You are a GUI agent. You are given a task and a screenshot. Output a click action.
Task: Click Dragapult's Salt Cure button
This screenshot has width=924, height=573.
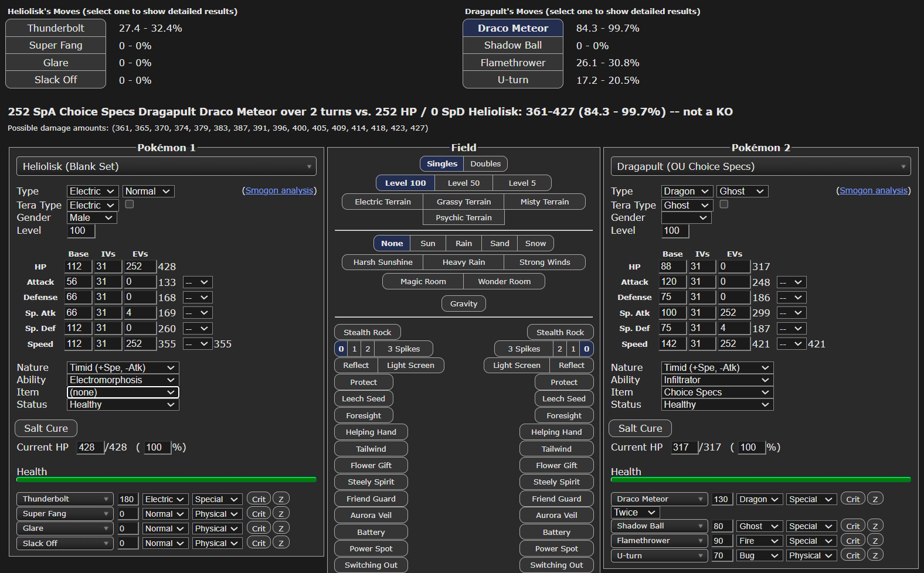click(x=640, y=428)
